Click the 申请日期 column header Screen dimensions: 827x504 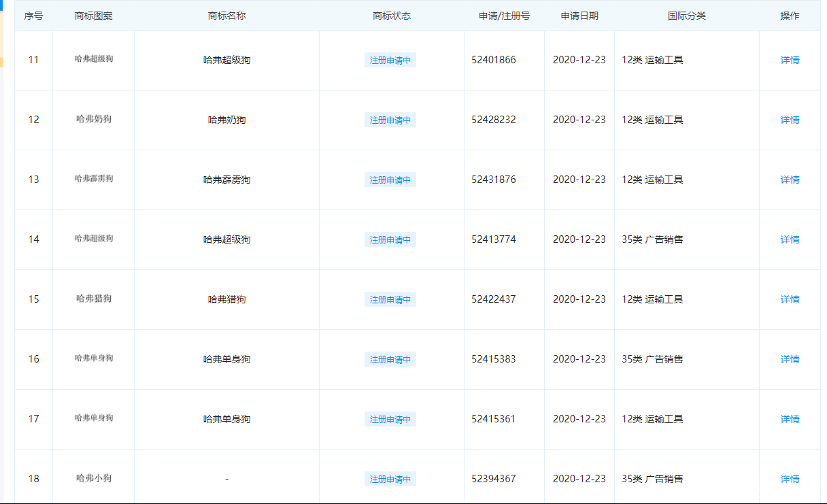579,16
